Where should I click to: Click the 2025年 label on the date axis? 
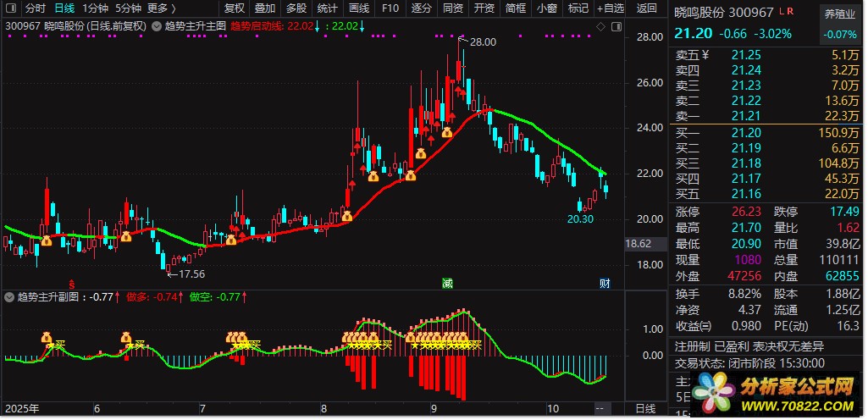tap(22, 409)
